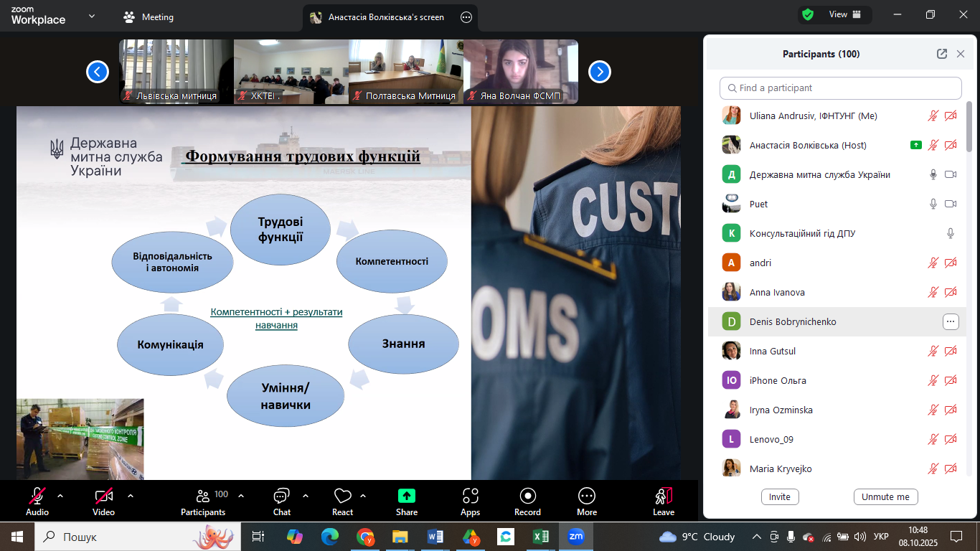Viewport: 980px width, 551px height.
Task: Expand audio settings arrow beside Audio
Action: (60, 496)
